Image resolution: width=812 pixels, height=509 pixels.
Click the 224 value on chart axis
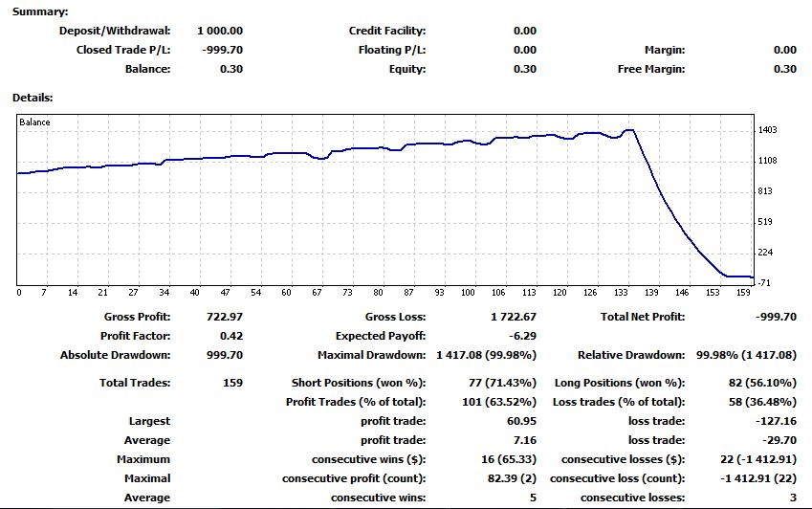pyautogui.click(x=765, y=253)
